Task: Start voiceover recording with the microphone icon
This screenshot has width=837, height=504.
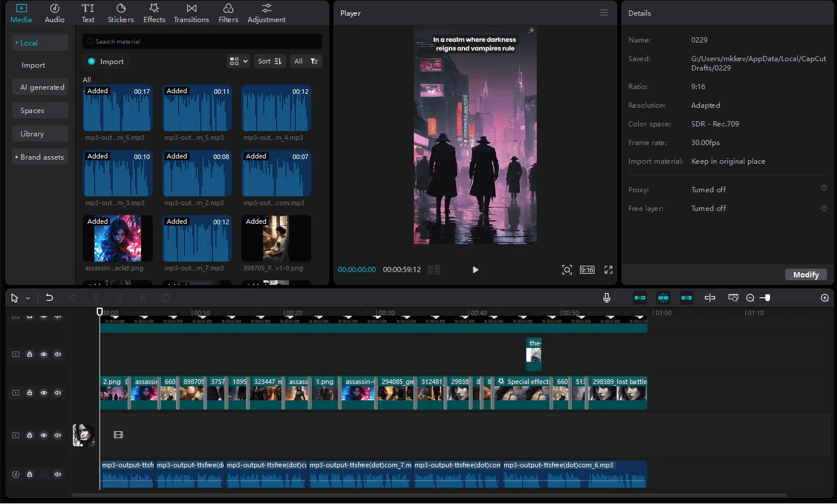Action: click(607, 298)
